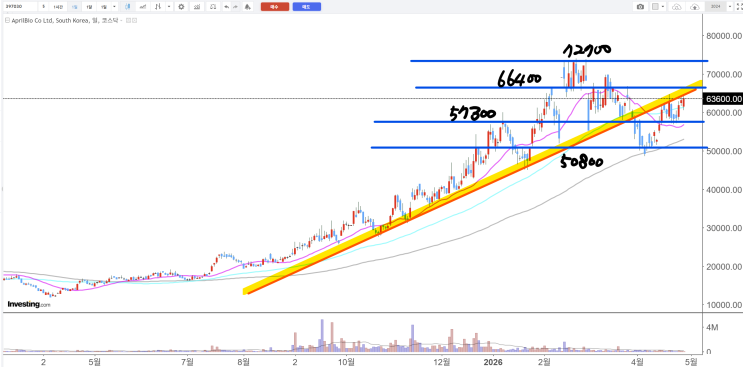Select the last interval before the dropdown arrow
This screenshot has height=367, width=743.
click(104, 7)
